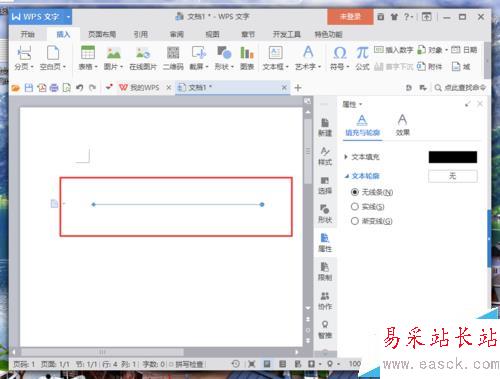Save the document with the disk icon
The image size is (500, 379).
(29, 88)
